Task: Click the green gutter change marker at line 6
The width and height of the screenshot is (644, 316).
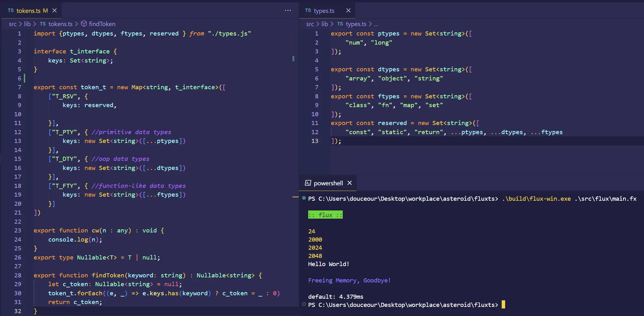Action: pyautogui.click(x=25, y=78)
